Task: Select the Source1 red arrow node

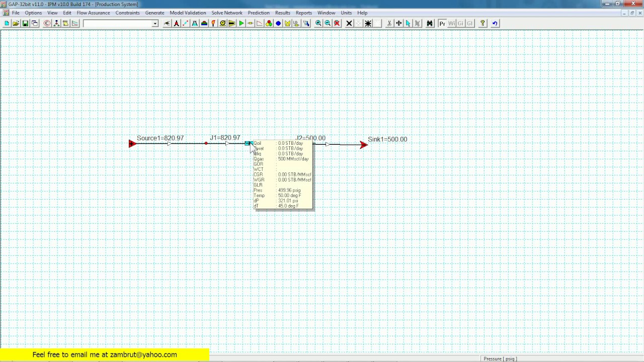Action: click(x=132, y=144)
